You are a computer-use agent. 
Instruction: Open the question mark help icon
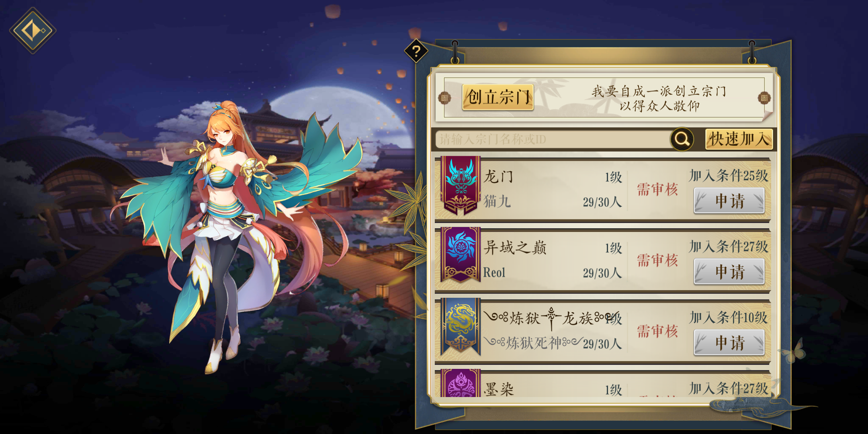pyautogui.click(x=416, y=51)
